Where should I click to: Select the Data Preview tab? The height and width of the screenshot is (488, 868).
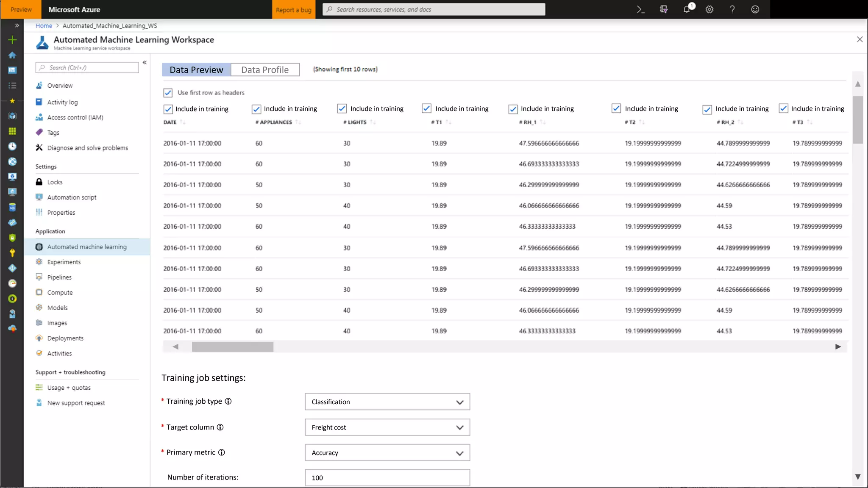pos(196,69)
